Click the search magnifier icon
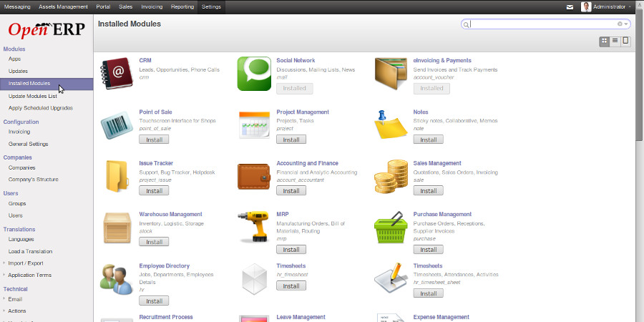This screenshot has height=322, width=644. coord(466,24)
